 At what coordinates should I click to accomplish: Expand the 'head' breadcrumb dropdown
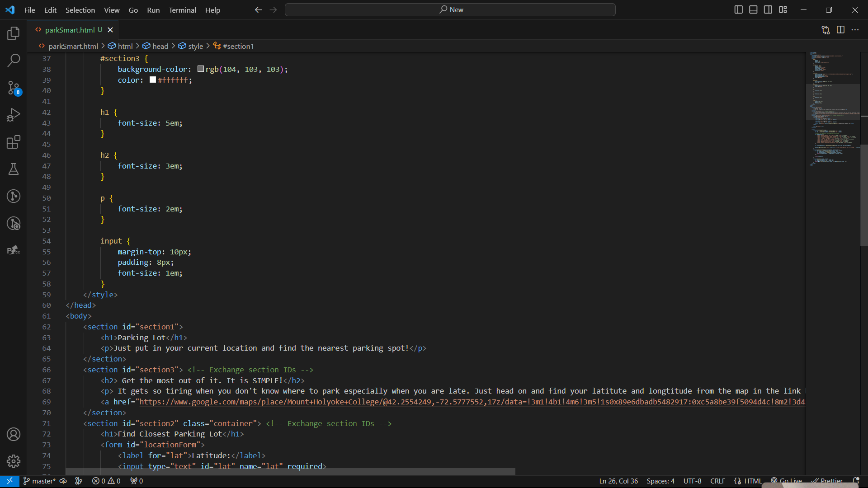(x=160, y=46)
